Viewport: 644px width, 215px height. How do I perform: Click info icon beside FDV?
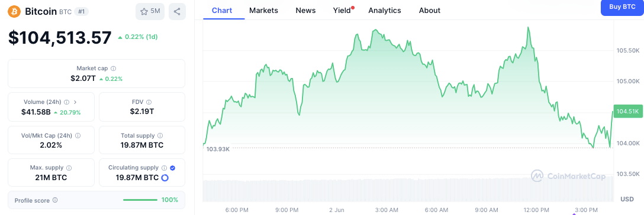coord(149,102)
